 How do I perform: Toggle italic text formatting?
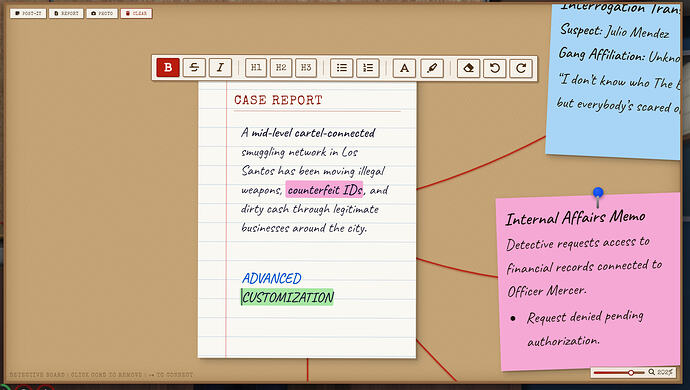point(220,68)
